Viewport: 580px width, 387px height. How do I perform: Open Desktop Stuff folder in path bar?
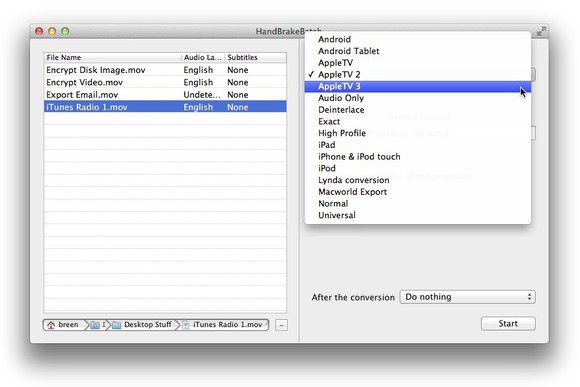click(x=143, y=325)
